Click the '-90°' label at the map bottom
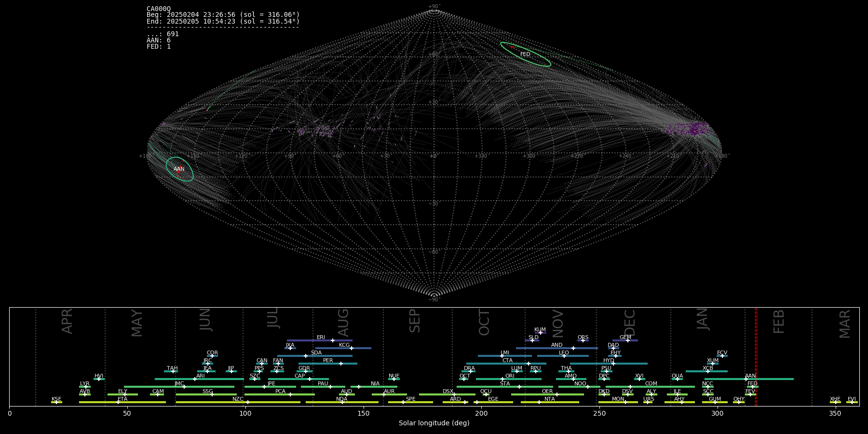868x434 pixels. [434, 300]
